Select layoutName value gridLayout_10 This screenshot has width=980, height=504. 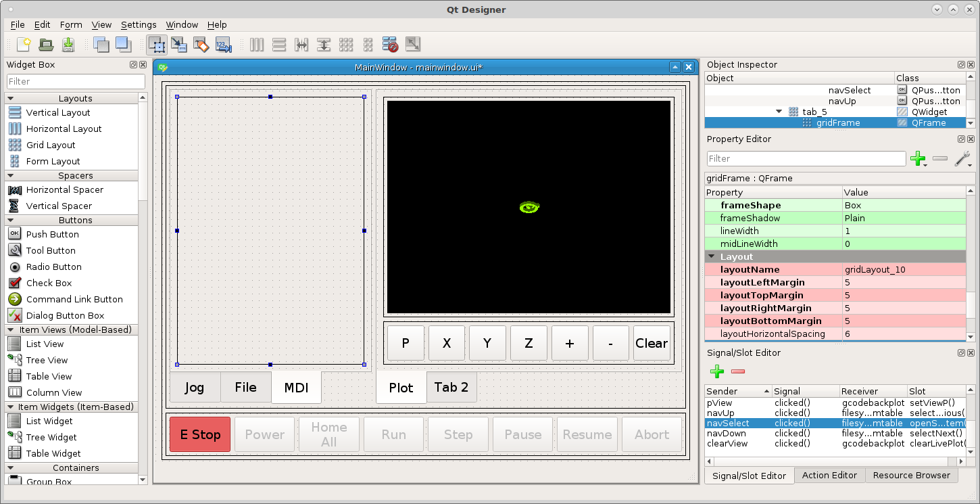point(904,270)
